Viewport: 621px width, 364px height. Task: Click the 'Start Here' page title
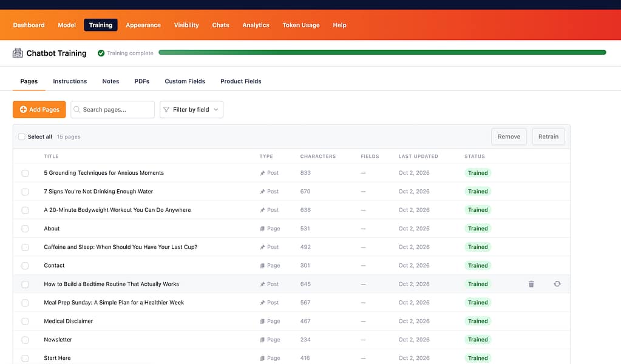coord(57,358)
